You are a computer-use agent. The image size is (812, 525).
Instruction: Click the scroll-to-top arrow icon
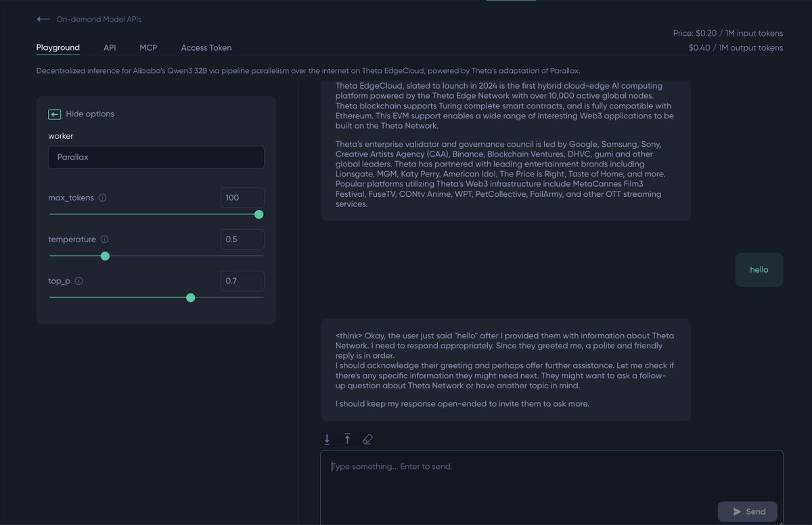(347, 439)
